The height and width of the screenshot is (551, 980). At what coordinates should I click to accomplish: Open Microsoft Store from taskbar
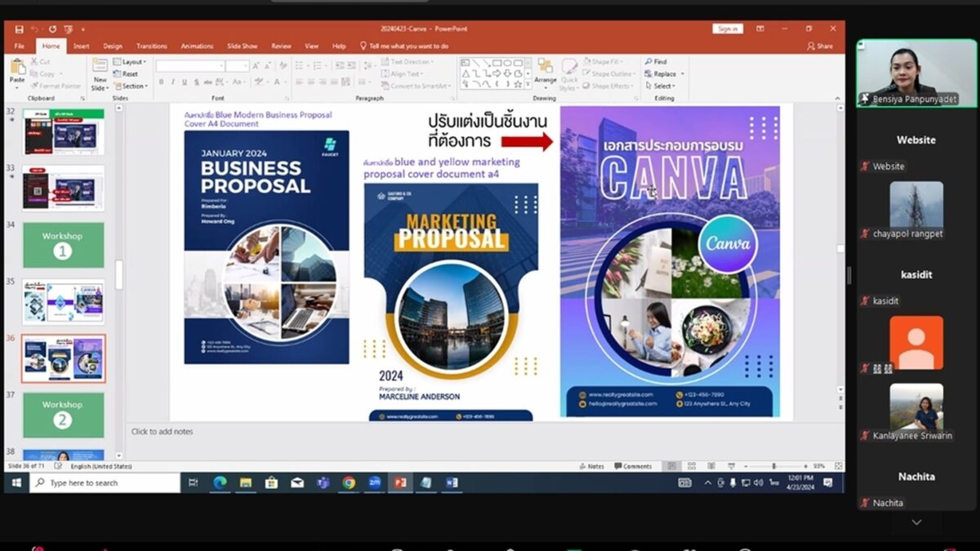(x=271, y=482)
